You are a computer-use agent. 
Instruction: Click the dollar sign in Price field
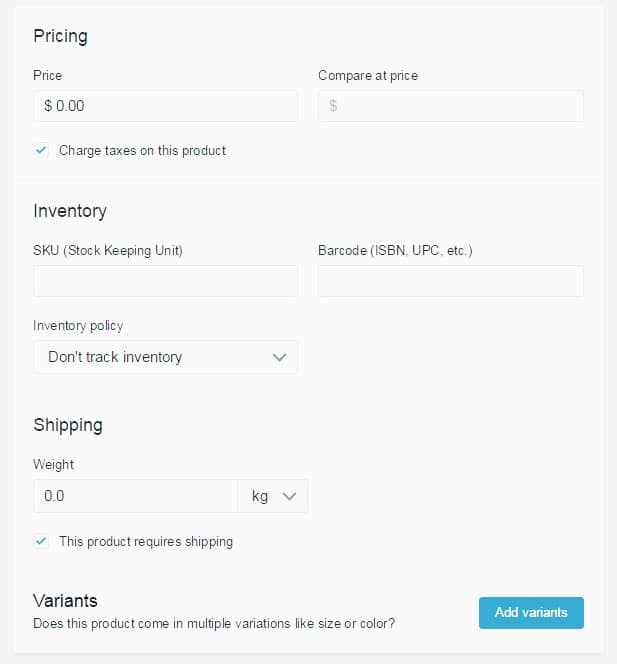tap(48, 106)
